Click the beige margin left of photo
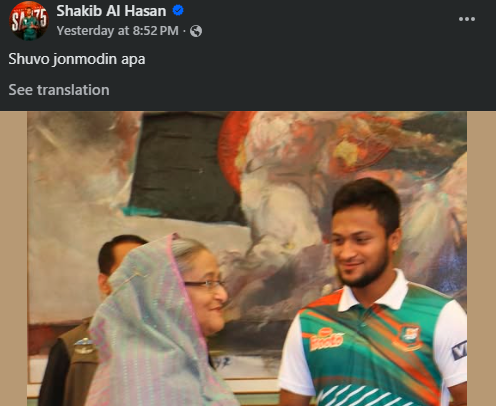 point(13,258)
